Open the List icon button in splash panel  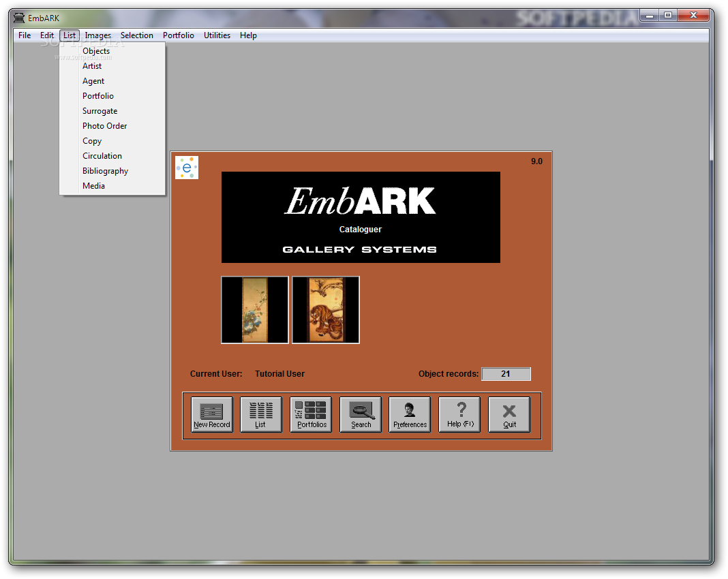tap(261, 414)
